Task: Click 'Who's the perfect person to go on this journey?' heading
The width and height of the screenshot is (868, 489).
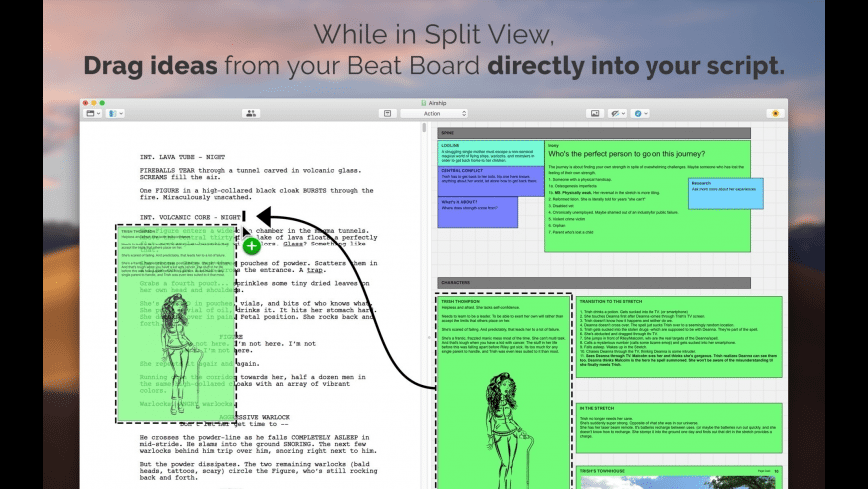Action: coord(627,154)
